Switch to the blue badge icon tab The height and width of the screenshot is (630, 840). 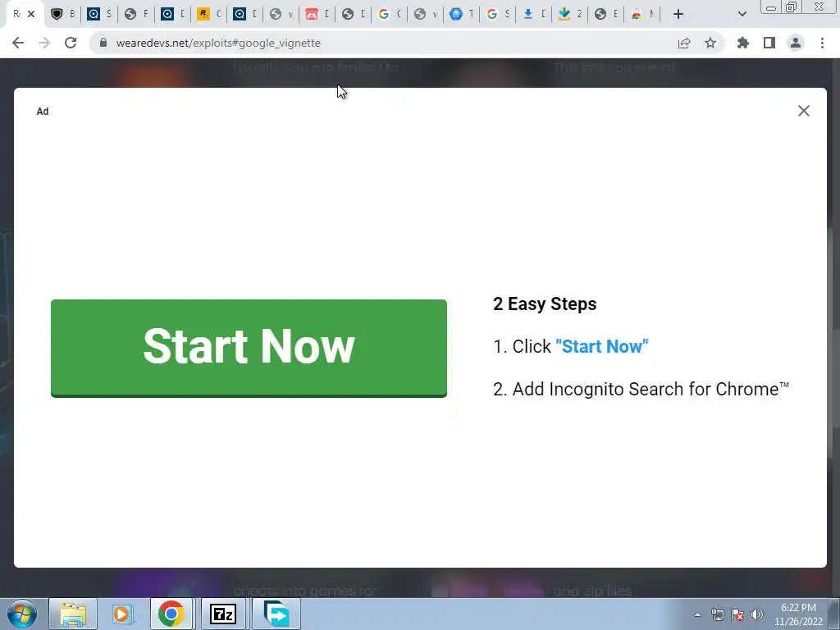pos(461,15)
